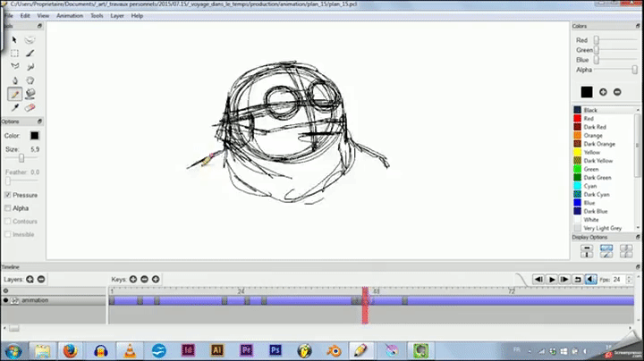Viewport: 644px width, 361px height.
Task: Select the Eyedropper tool
Action: (x=15, y=108)
